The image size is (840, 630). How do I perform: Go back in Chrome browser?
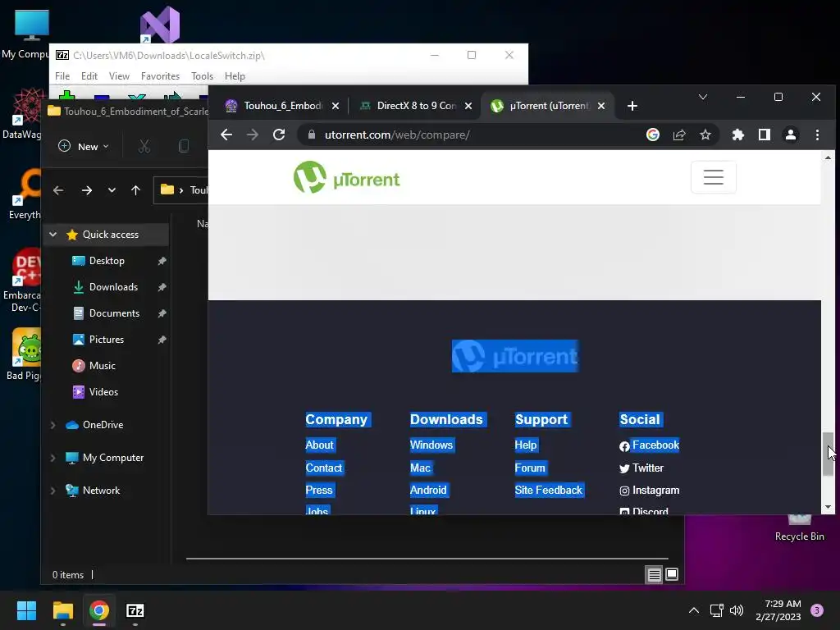226,135
